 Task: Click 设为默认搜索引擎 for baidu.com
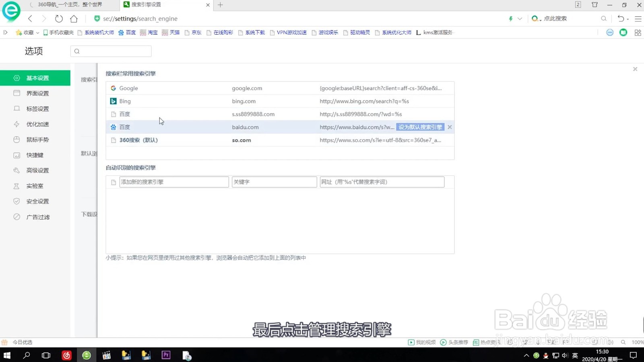tap(420, 127)
